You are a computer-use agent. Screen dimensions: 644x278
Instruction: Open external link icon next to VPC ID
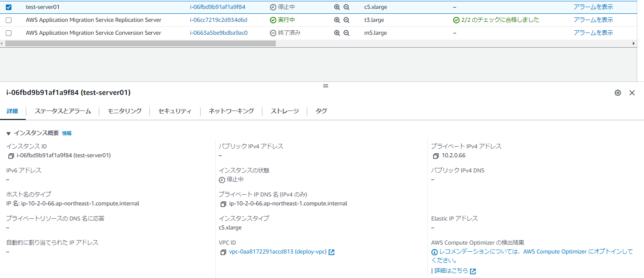(331, 252)
